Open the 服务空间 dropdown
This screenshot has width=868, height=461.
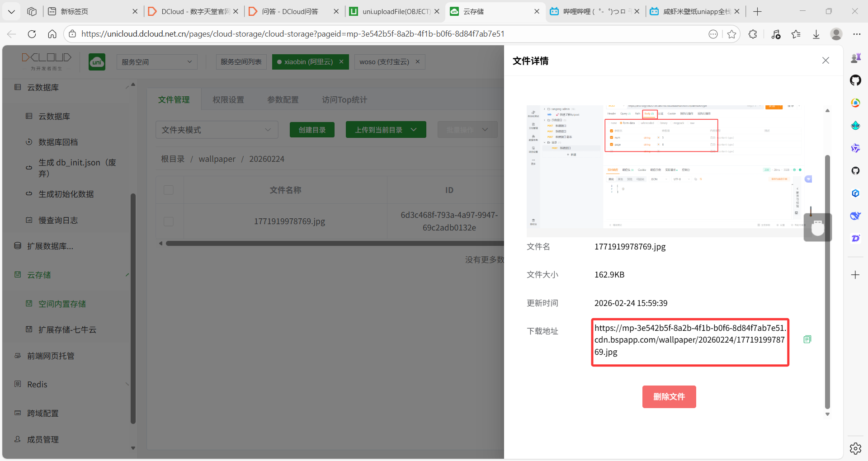coord(156,62)
